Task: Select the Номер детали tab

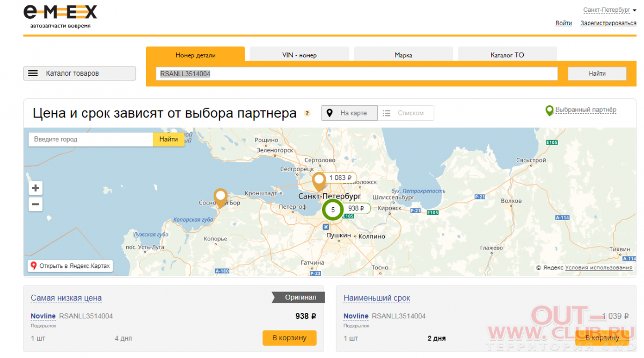Action: 195,55
